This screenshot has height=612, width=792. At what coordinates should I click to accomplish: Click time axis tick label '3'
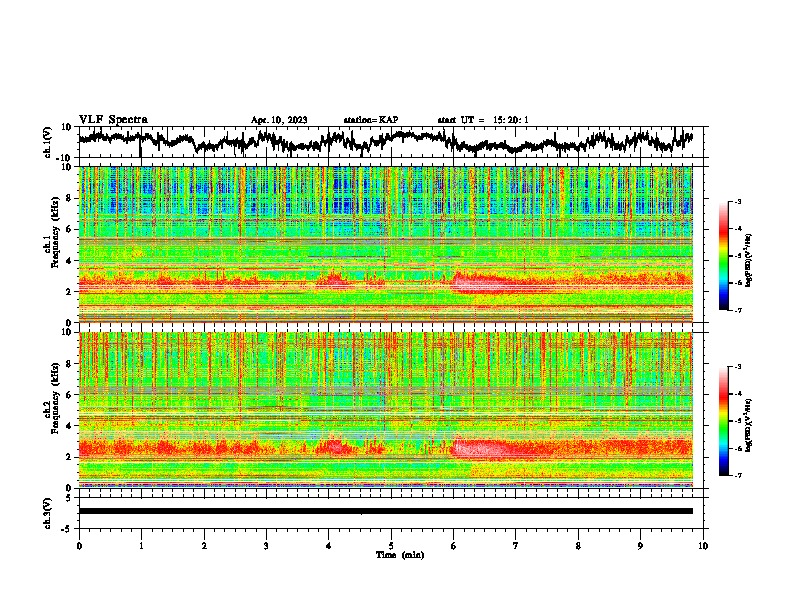click(266, 546)
